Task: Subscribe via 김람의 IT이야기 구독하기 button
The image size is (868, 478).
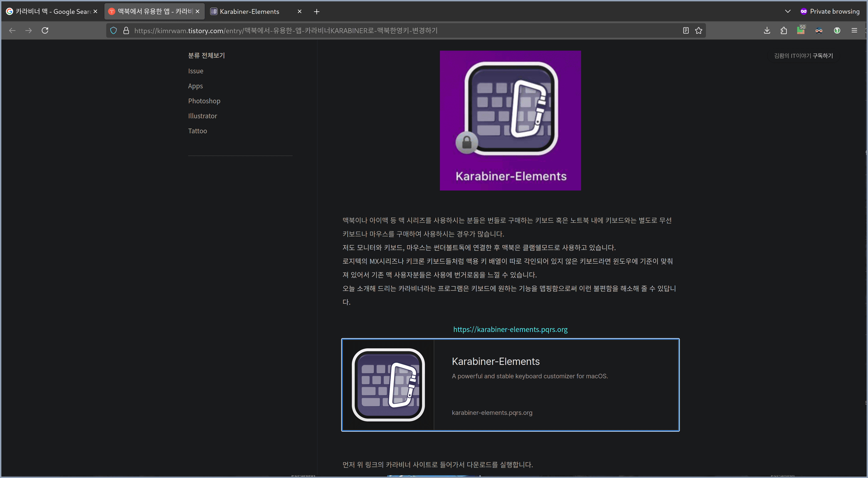Action: tap(803, 56)
